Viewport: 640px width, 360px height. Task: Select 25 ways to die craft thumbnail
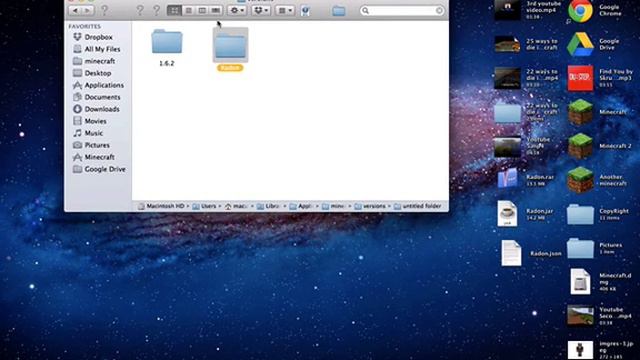pyautogui.click(x=507, y=44)
